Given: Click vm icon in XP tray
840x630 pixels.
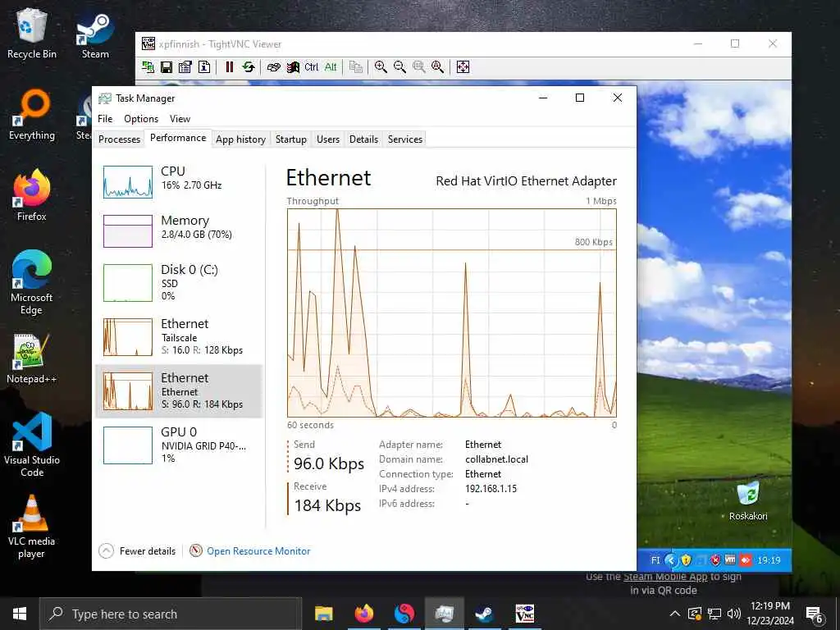Looking at the screenshot, I should tap(729, 559).
